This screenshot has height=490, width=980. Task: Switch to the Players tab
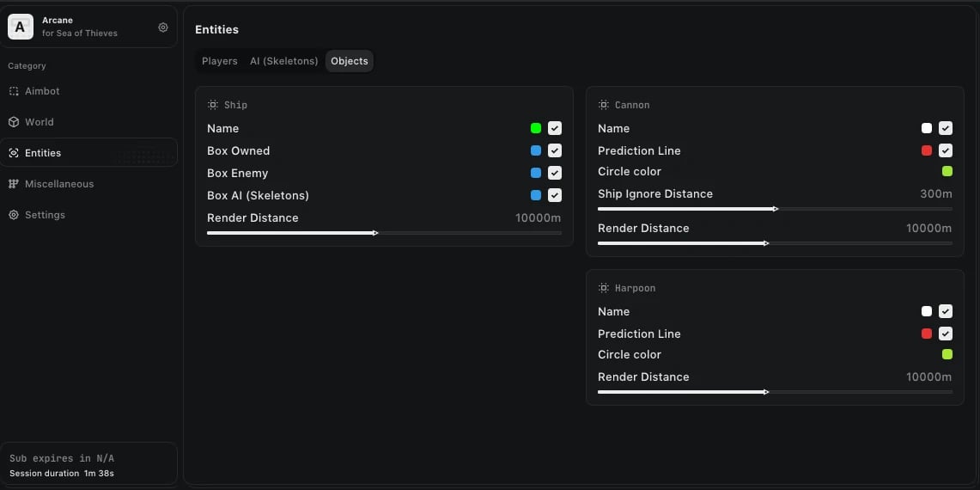(219, 61)
